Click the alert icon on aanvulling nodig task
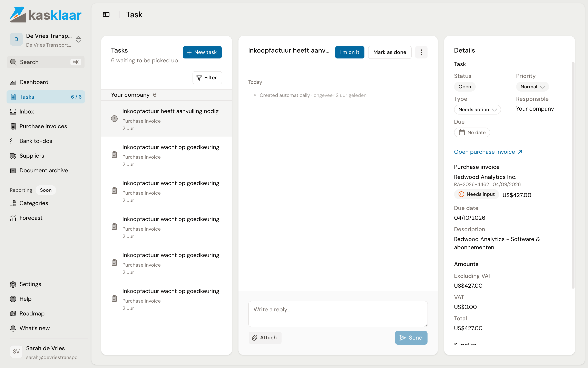Viewport: 588px width, 368px height. [114, 119]
